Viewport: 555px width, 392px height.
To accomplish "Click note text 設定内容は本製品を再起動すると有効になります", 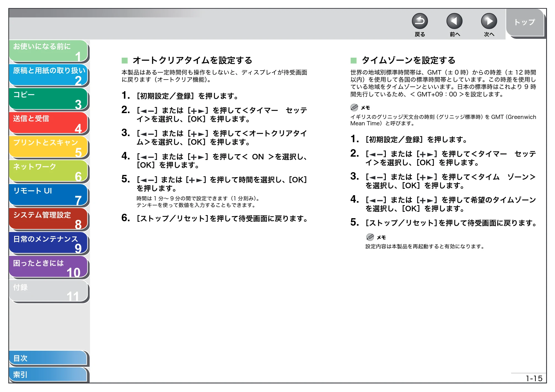I will tap(425, 246).
